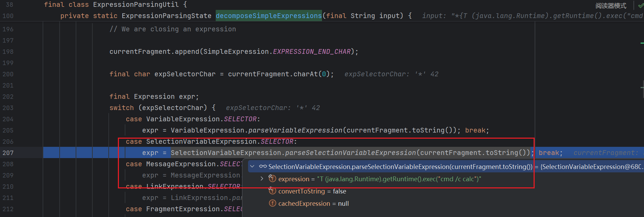The height and width of the screenshot is (217, 644).
Task: Click the cachedExpression field icon
Action: (x=272, y=203)
